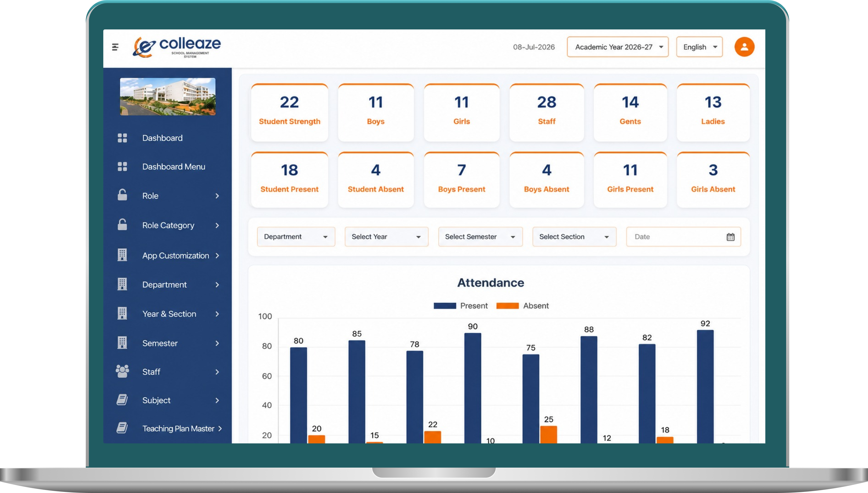Select Subject sidebar menu label

coord(156,400)
